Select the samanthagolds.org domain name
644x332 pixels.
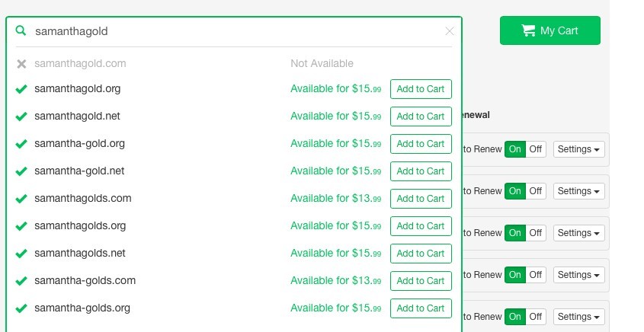click(x=80, y=226)
